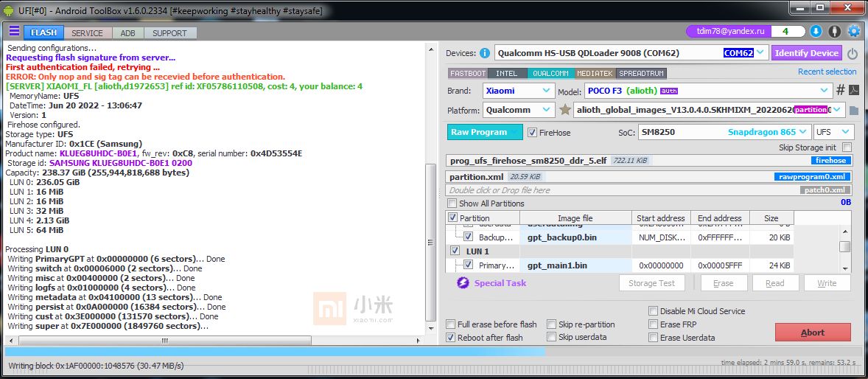Click the tdim78@yandex.ru account badge
The image size is (868, 379).
click(x=728, y=32)
